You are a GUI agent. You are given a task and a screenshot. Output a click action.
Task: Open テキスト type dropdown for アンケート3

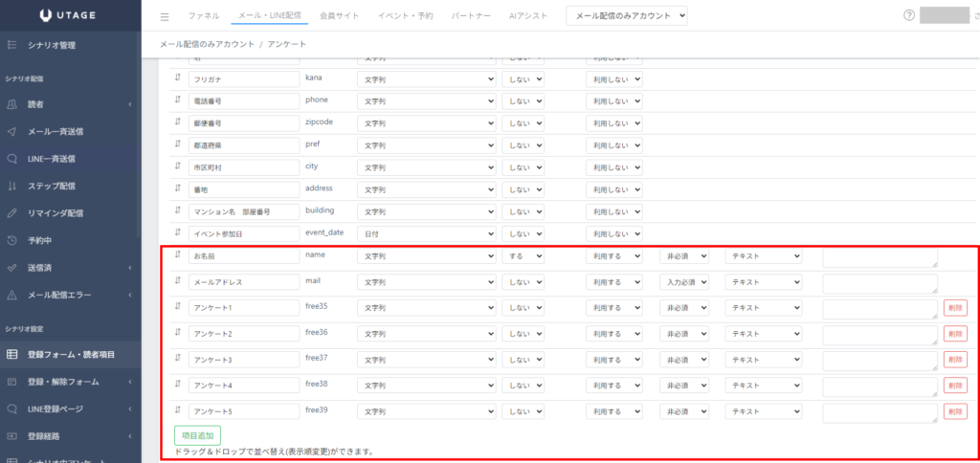click(x=763, y=360)
